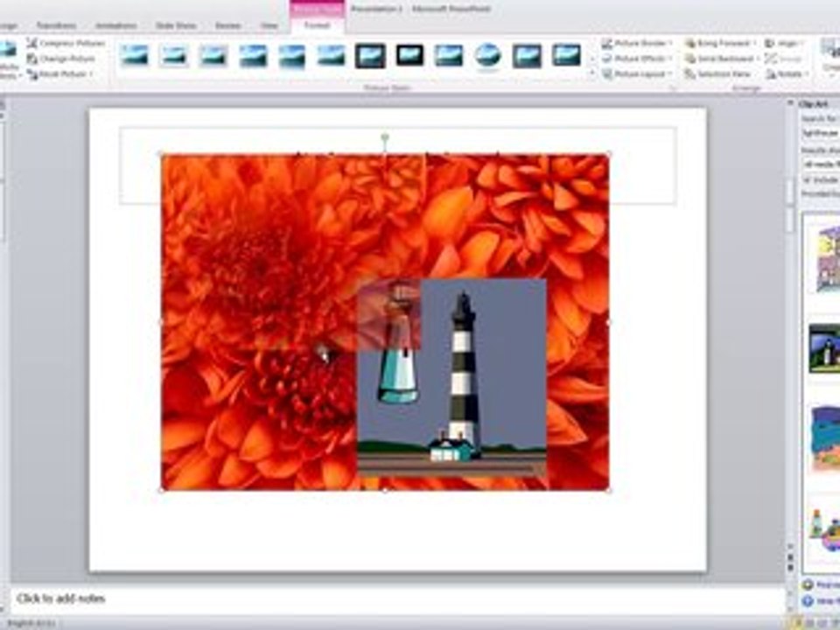This screenshot has width=840, height=630.
Task: Click the Find more link in Clip Art pane
Action: [822, 584]
